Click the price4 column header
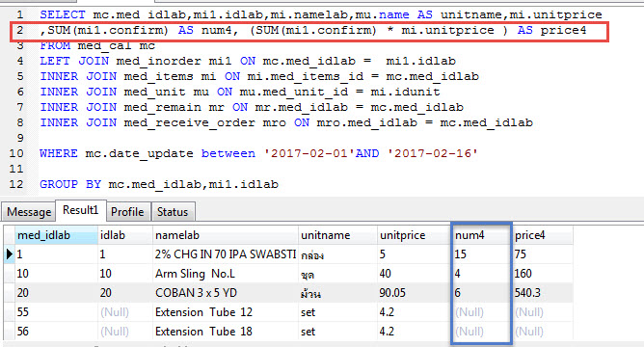 542,235
